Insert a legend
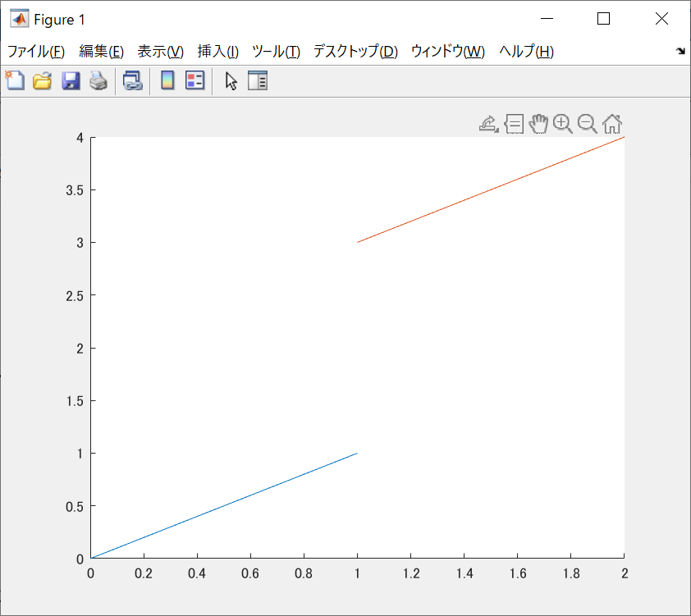Viewport: 691px width, 616px height. click(x=194, y=80)
